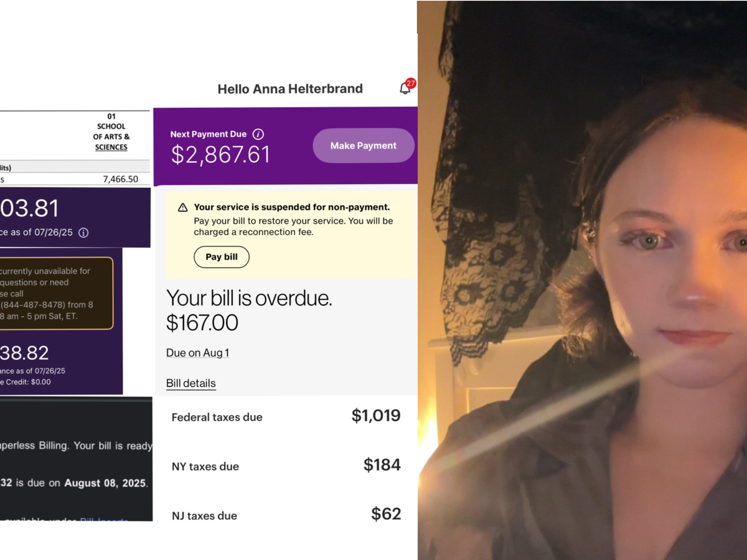Select the Federal taxes due row
This screenshot has height=560, width=747.
click(286, 417)
